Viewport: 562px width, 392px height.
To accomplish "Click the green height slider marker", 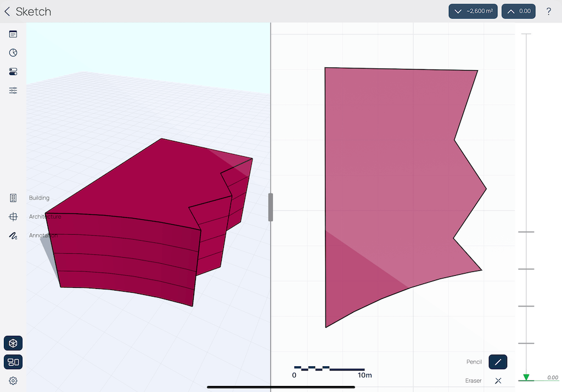I will click(526, 377).
